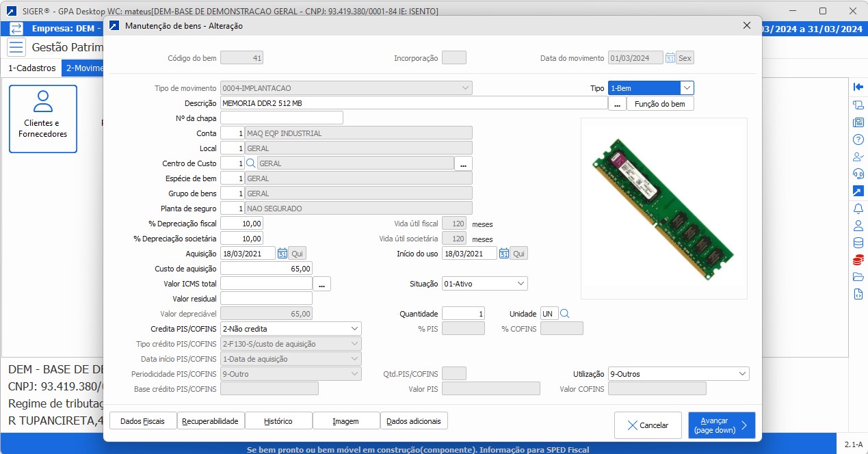Click search magnifier beside Unidade field
Screen dimensions: 868x454
coord(565,314)
